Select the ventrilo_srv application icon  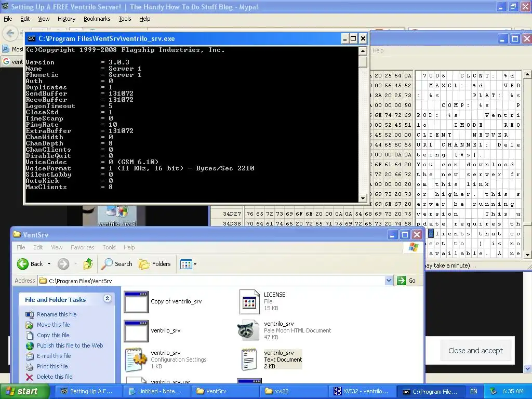(x=136, y=331)
